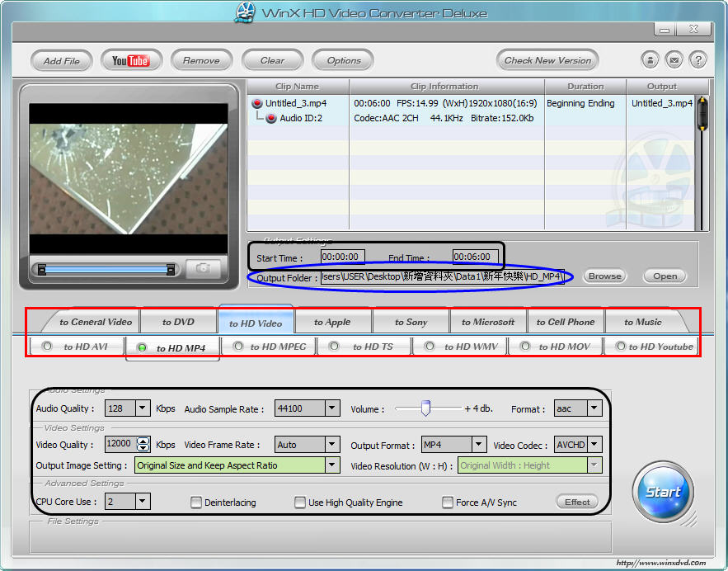Click the user registration icon
The width and height of the screenshot is (728, 571).
(651, 60)
